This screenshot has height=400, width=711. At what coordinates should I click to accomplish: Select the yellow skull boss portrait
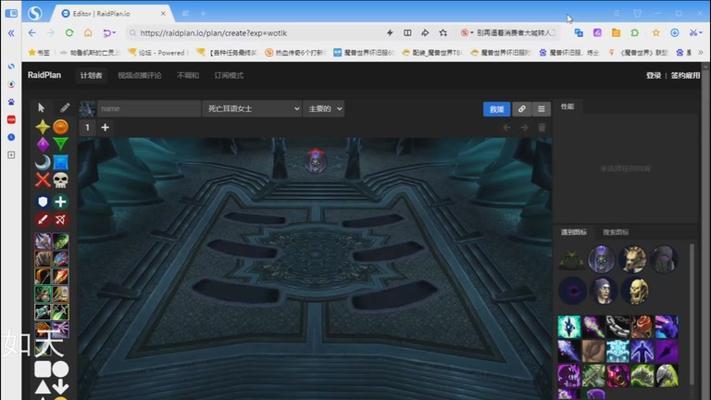[x=635, y=290]
